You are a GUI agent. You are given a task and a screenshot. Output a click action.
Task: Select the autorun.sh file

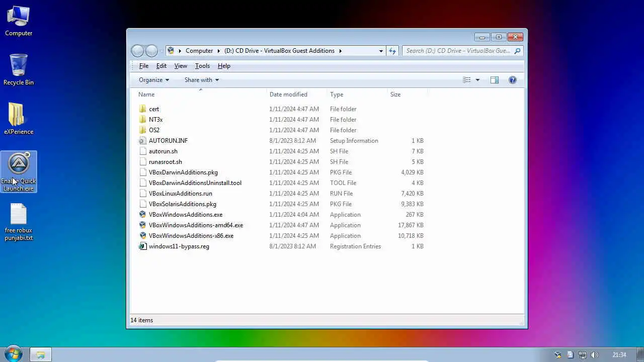click(x=163, y=151)
